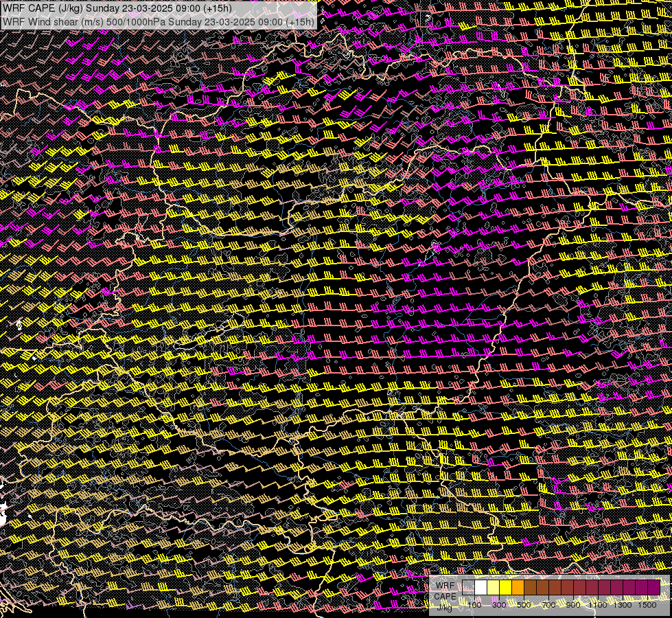Click the 500 legend scale label
Screen dimensions: 672x618
(524, 605)
